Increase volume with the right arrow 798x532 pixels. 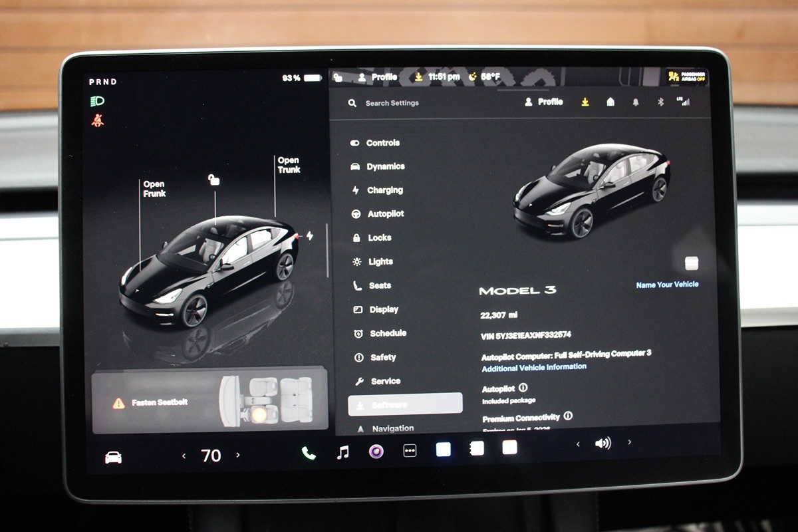click(629, 442)
